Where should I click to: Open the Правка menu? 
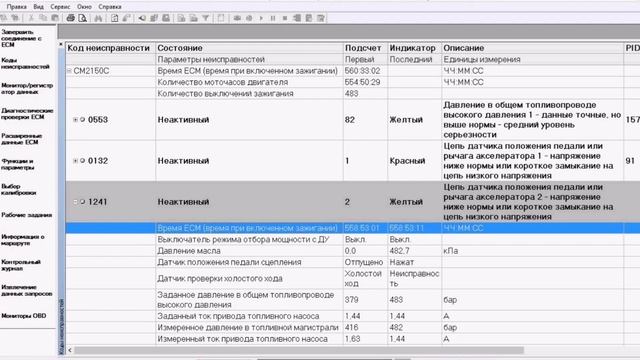click(x=16, y=7)
